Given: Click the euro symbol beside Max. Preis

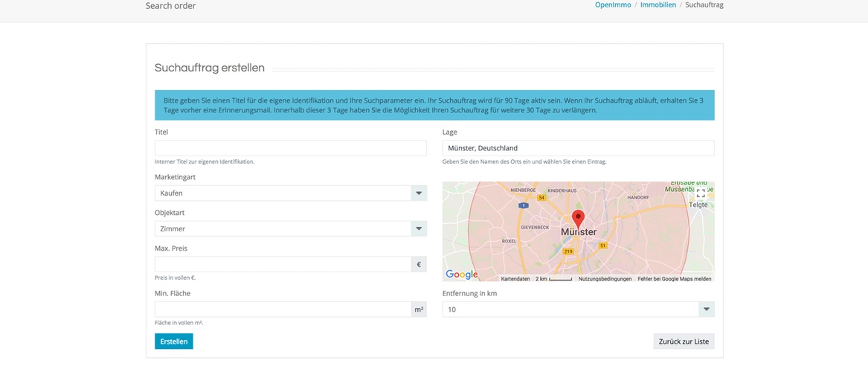Looking at the screenshot, I should click(419, 264).
